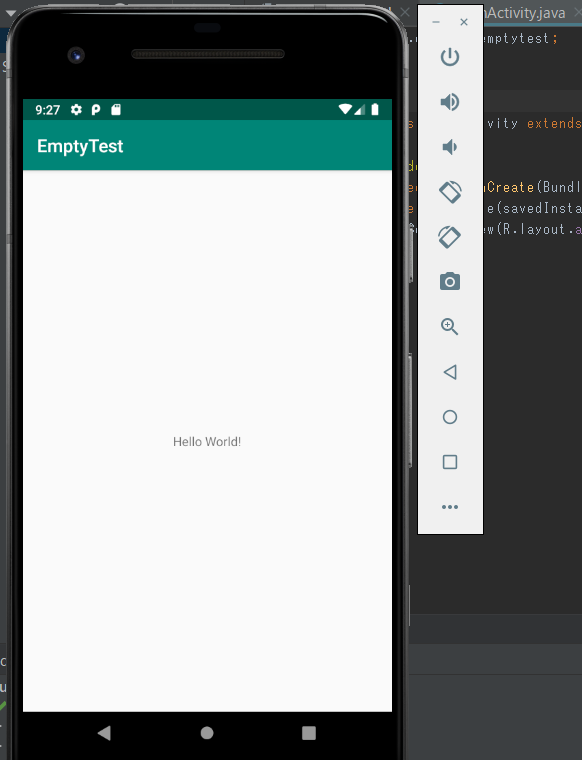Tap the phone's on-screen Home navigation button
Screen dimensions: 582x760
207,733
